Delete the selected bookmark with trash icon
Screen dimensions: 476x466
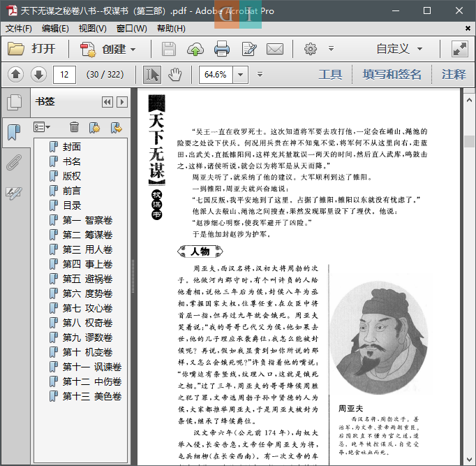pyautogui.click(x=74, y=127)
